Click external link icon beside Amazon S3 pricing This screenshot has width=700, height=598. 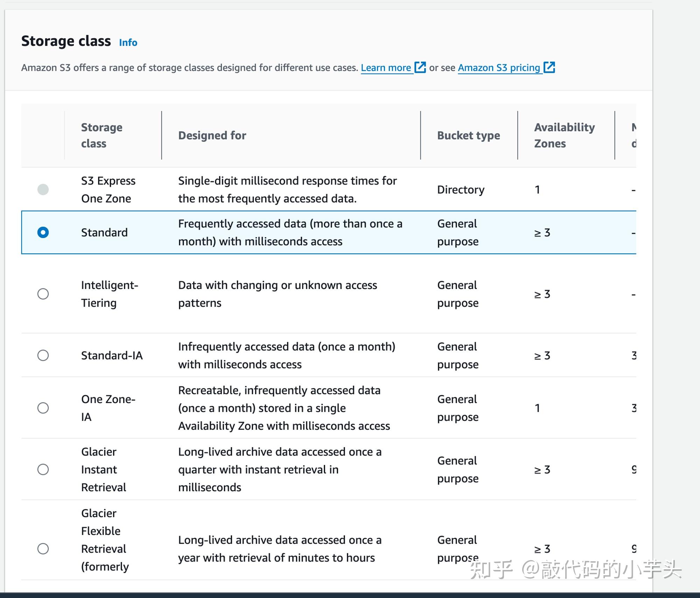[x=549, y=67]
